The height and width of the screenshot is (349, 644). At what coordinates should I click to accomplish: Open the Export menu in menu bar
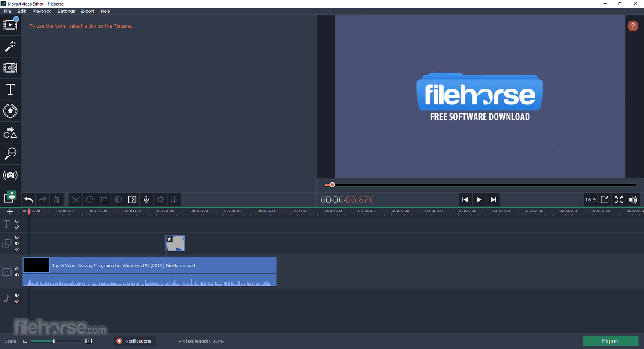[87, 11]
